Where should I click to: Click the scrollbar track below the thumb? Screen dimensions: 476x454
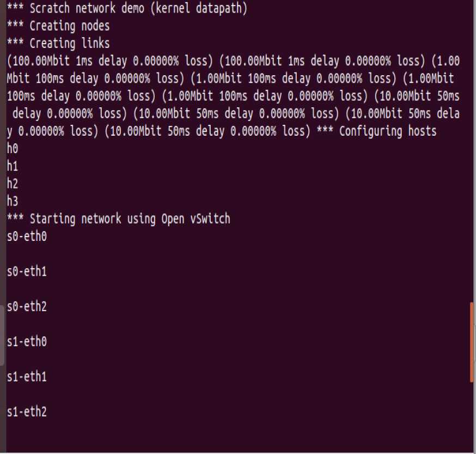tap(472, 417)
